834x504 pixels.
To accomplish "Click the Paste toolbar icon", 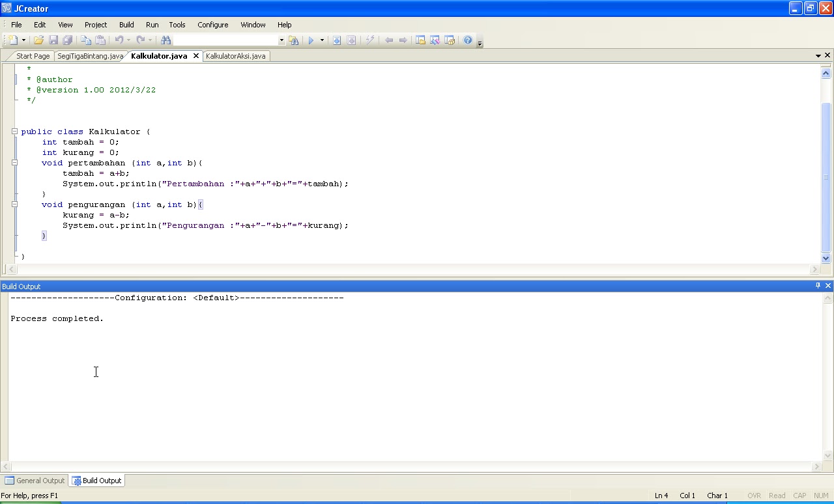I will coord(101,40).
